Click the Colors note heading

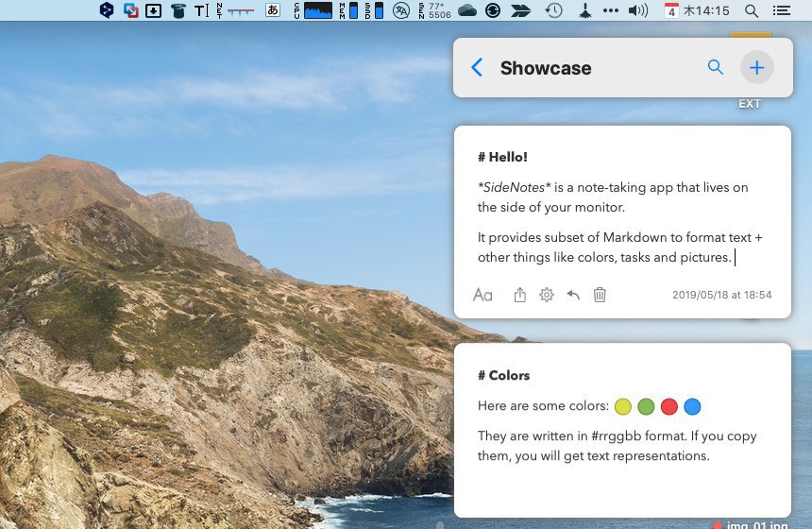point(504,375)
